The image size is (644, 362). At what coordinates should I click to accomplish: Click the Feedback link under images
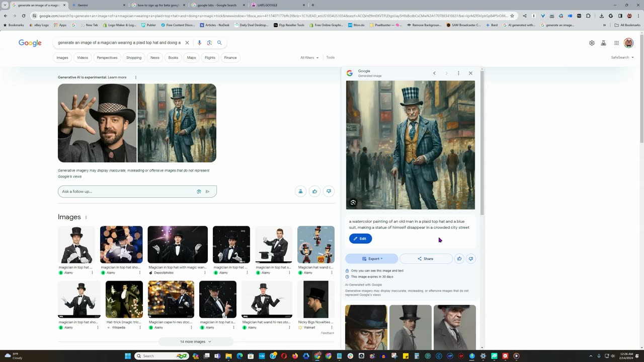(328, 333)
